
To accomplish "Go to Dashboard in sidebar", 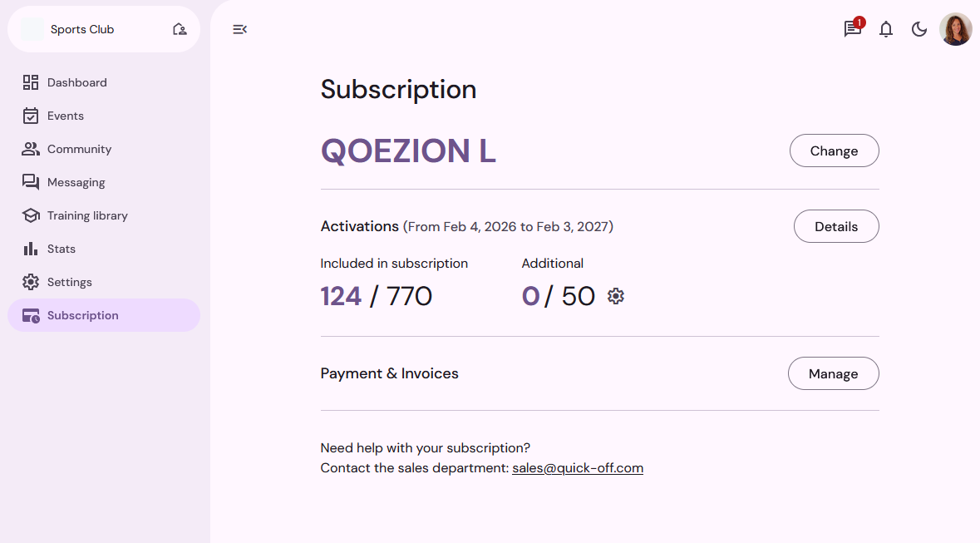I will point(77,82).
